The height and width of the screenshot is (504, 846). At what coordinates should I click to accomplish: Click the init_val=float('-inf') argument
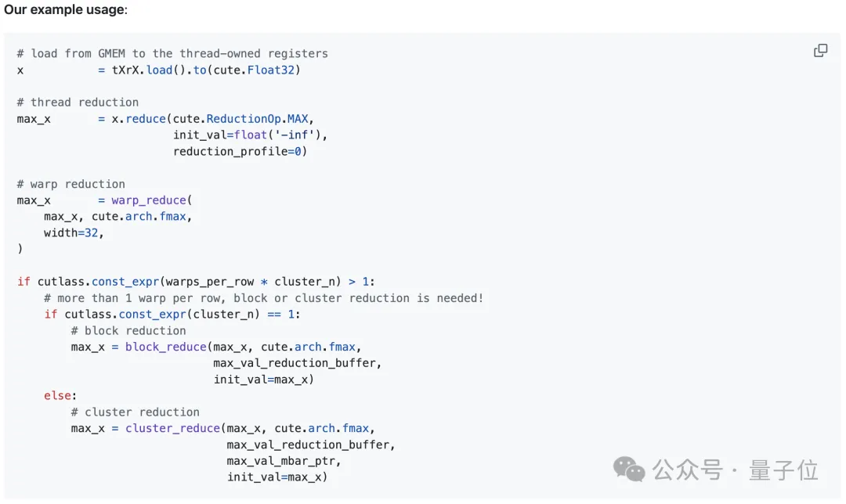point(250,135)
